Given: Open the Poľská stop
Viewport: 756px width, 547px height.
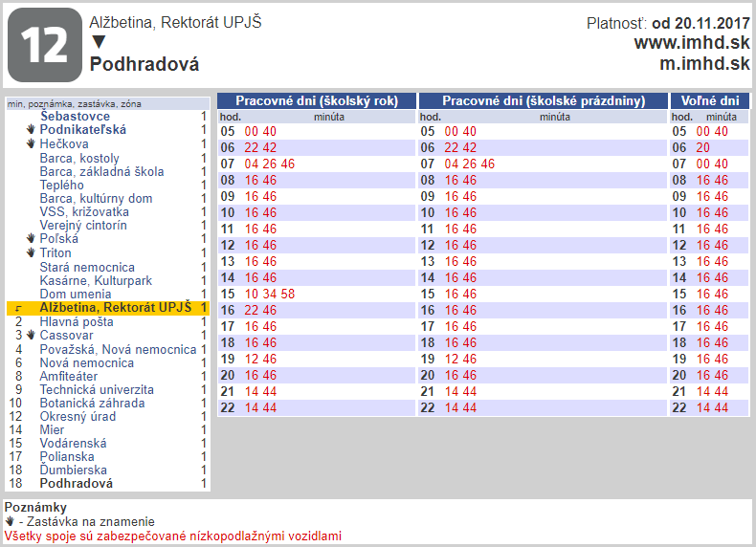Looking at the screenshot, I should pos(58,238).
